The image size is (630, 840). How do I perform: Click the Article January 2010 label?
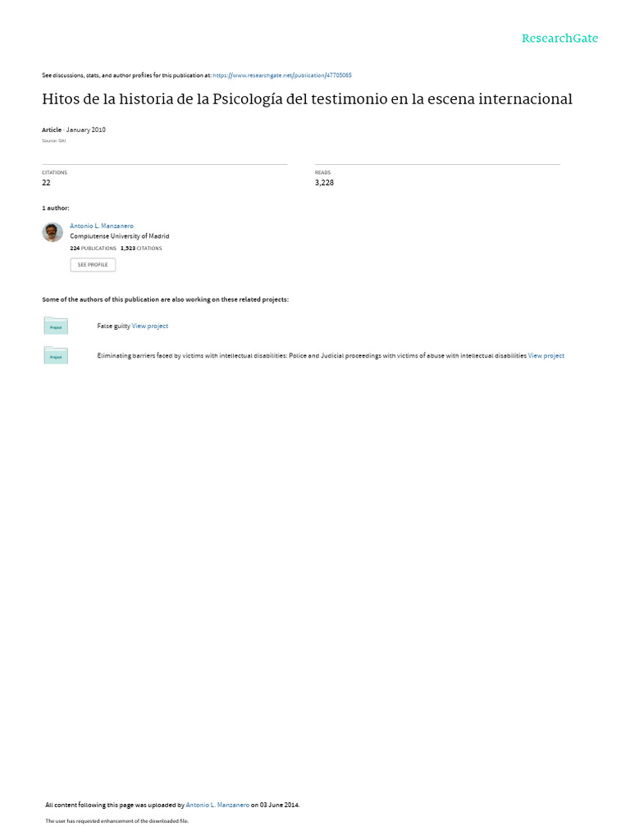(x=74, y=130)
